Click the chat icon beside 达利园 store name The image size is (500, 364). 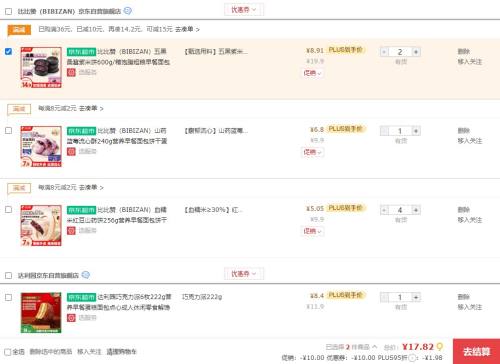(x=86, y=275)
